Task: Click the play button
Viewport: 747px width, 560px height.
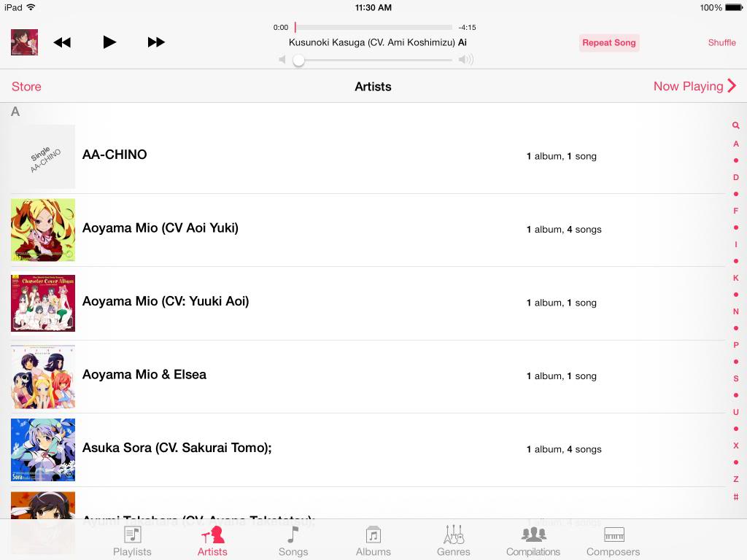Action: [x=109, y=42]
